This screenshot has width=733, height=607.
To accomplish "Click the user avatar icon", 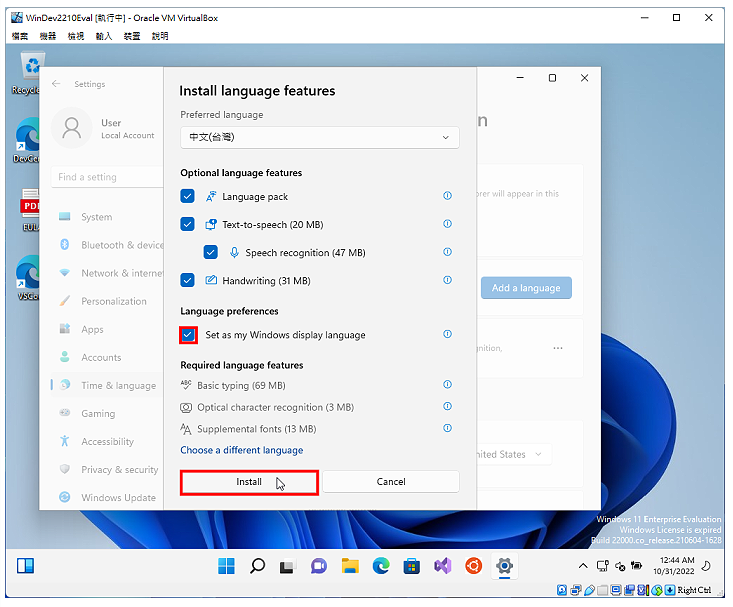I will pyautogui.click(x=72, y=128).
